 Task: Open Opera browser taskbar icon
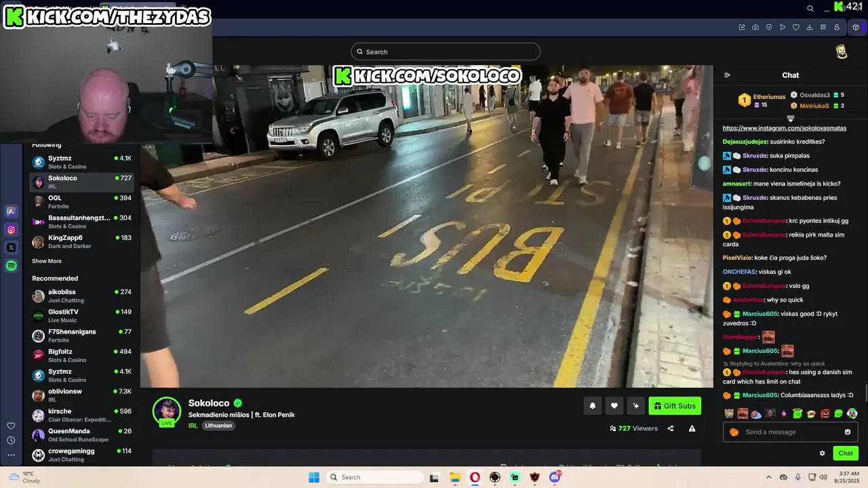pyautogui.click(x=475, y=477)
